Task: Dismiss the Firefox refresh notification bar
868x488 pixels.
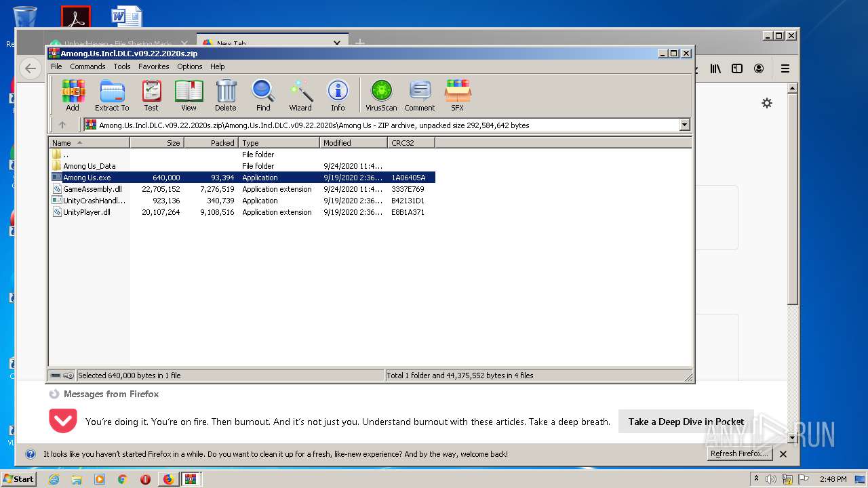Action: [783, 454]
